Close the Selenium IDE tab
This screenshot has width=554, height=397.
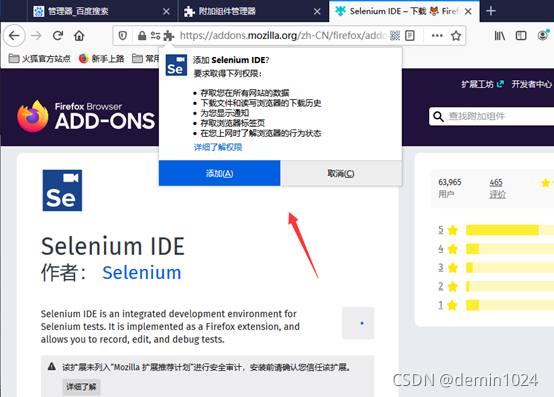click(468, 12)
